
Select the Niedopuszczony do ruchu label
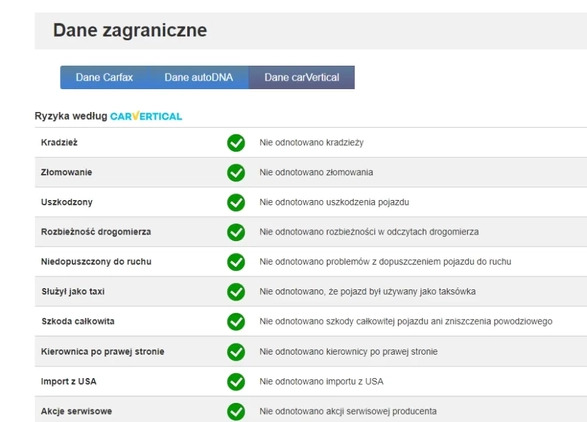96,262
